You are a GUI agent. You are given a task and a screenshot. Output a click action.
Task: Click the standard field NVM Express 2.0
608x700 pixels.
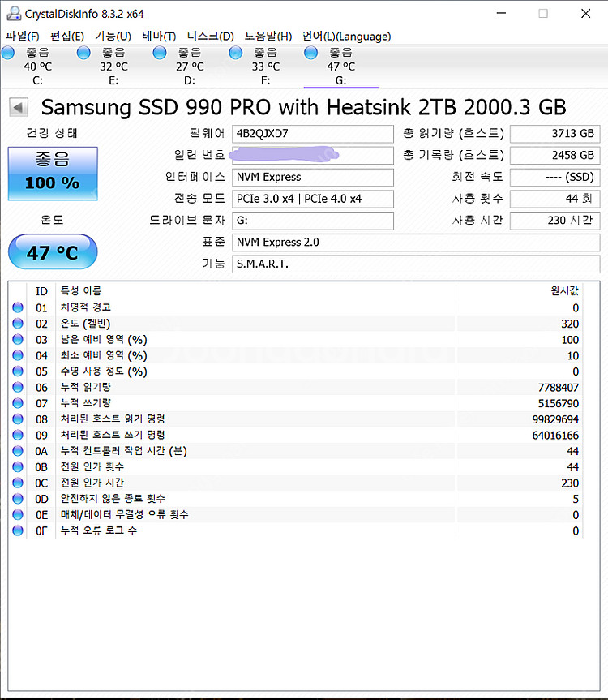[416, 243]
